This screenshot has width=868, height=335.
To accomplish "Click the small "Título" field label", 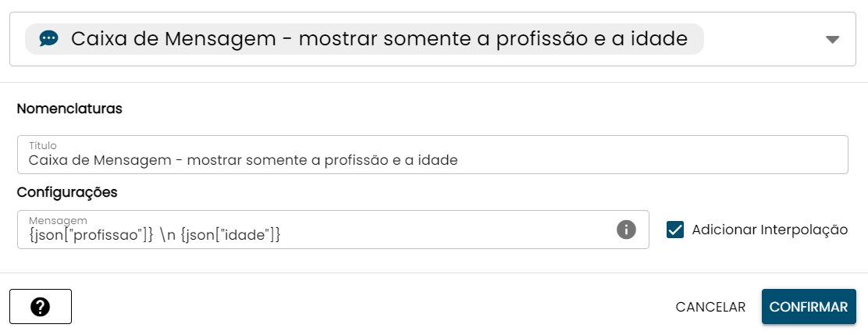I will coord(42,145).
